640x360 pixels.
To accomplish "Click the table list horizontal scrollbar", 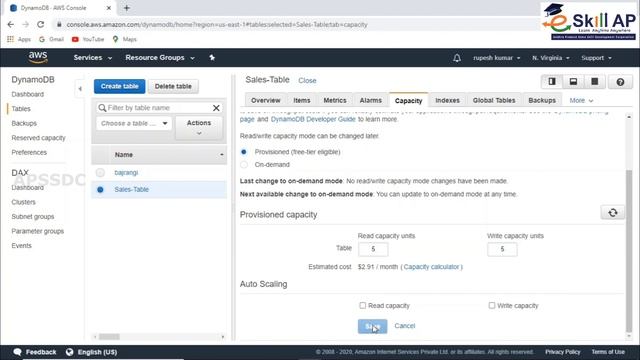I will 109,337.
